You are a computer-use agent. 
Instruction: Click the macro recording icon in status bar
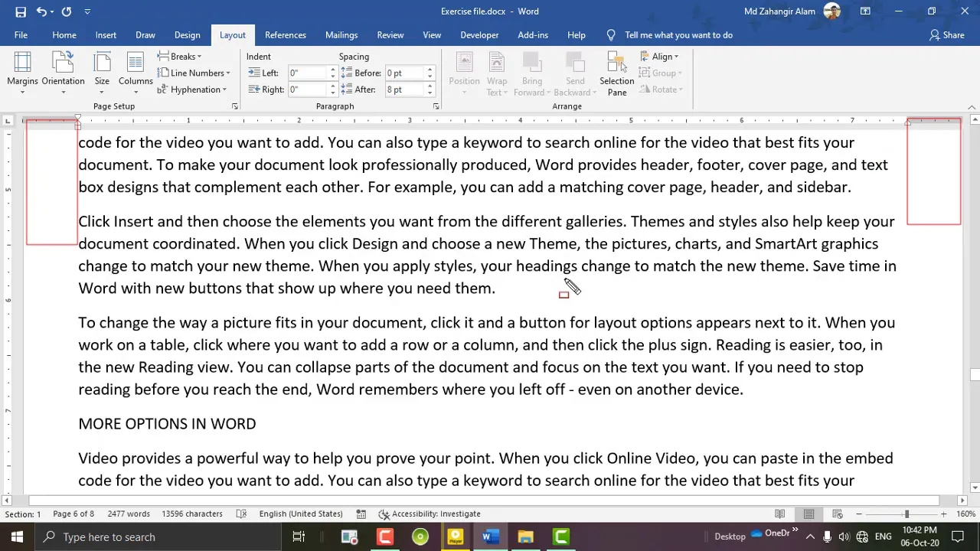coord(361,514)
